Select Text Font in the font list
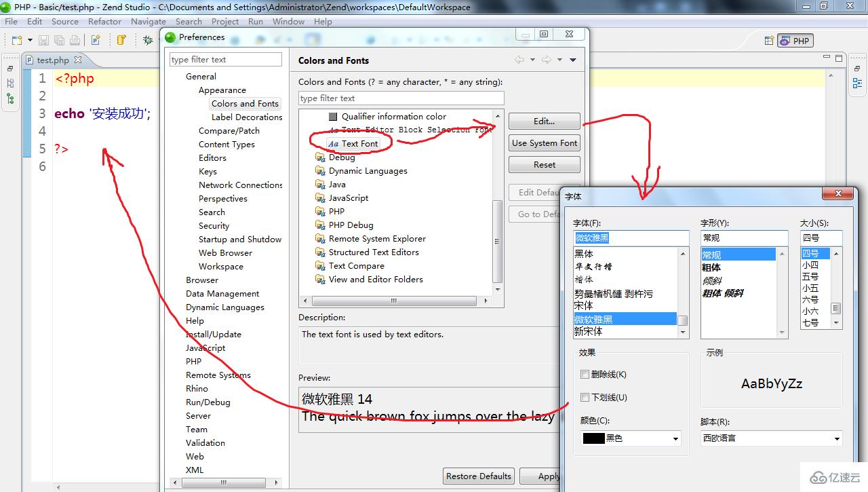This screenshot has width=868, height=492. pos(359,143)
